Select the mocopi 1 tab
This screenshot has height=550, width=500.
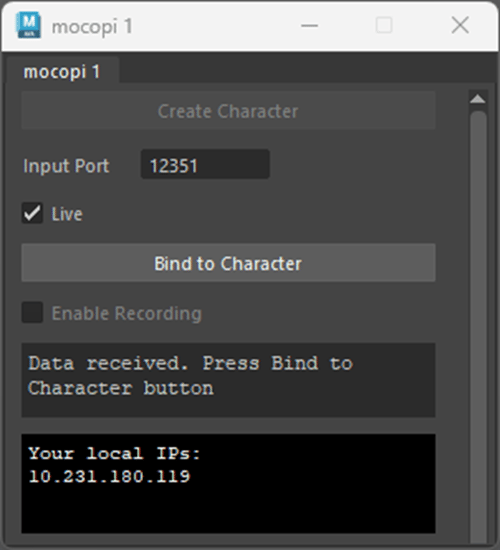pos(62,72)
